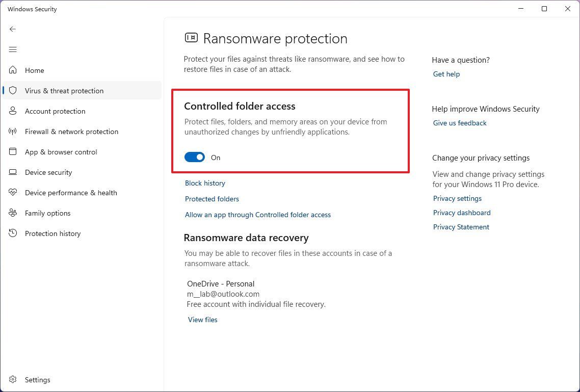This screenshot has height=392, width=580.
Task: Click the Family options icon
Action: (x=13, y=213)
